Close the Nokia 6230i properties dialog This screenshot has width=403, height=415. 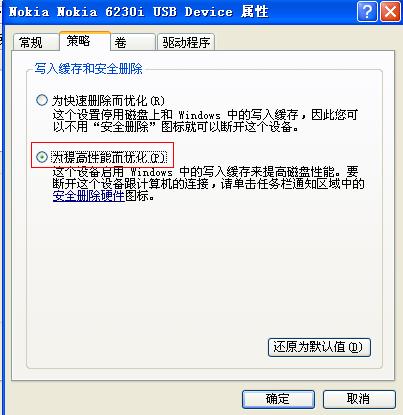point(390,12)
